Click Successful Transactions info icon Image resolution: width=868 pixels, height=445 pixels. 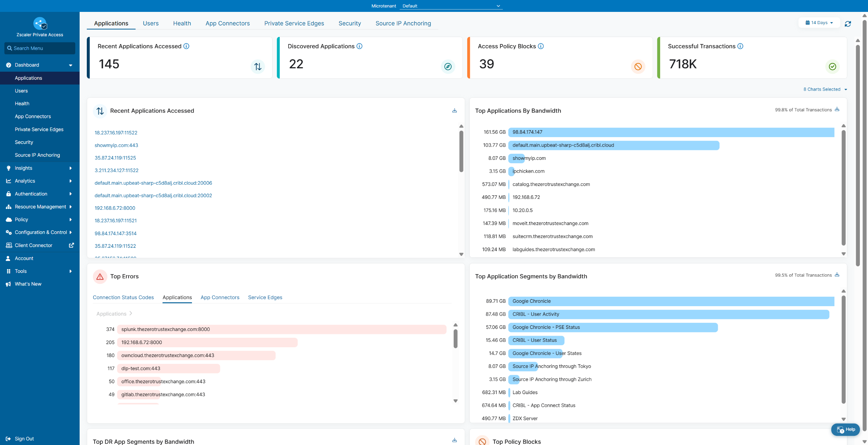coord(740,46)
